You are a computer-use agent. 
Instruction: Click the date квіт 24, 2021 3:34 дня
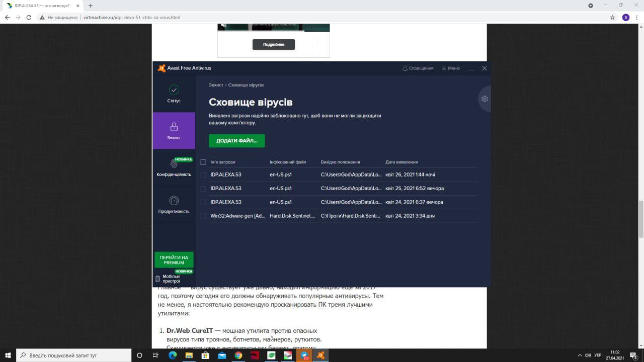click(x=410, y=216)
